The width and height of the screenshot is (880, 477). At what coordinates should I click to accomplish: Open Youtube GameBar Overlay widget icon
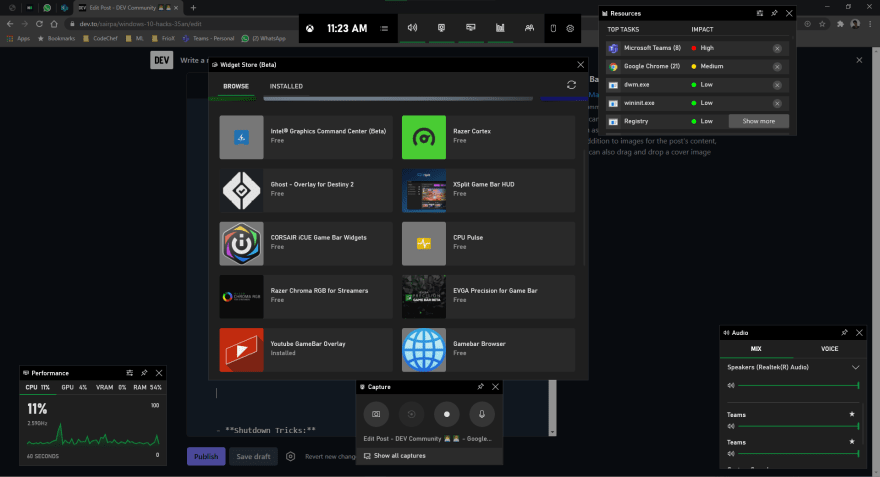coord(241,350)
